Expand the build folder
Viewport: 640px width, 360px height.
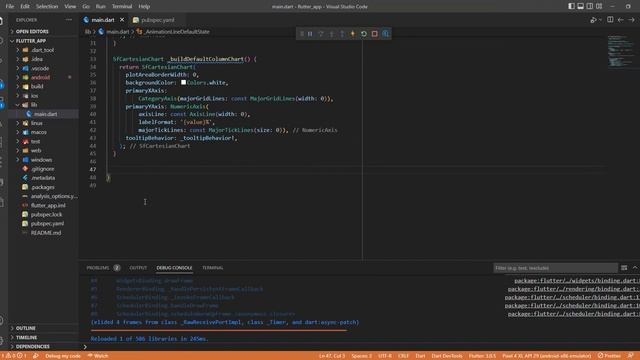37,87
